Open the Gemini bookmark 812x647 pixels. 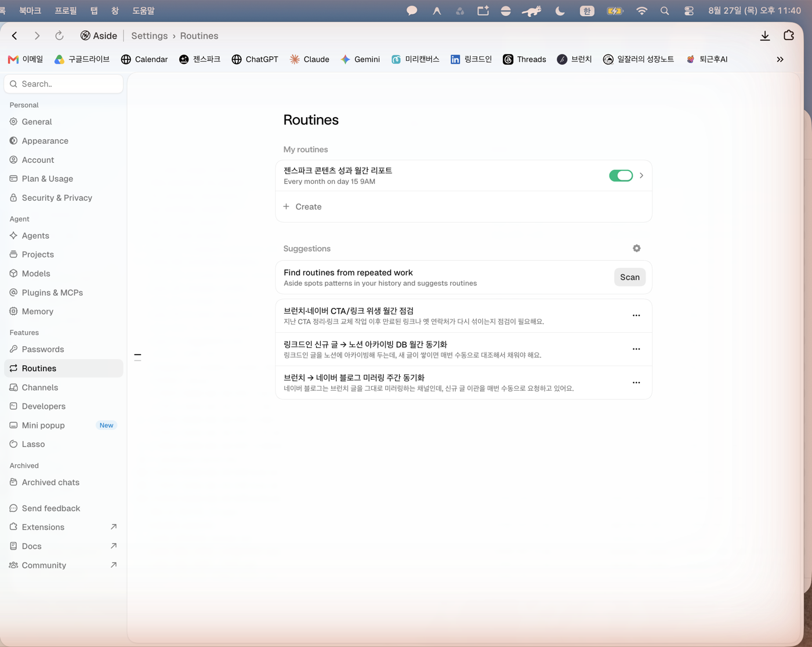(x=360, y=59)
